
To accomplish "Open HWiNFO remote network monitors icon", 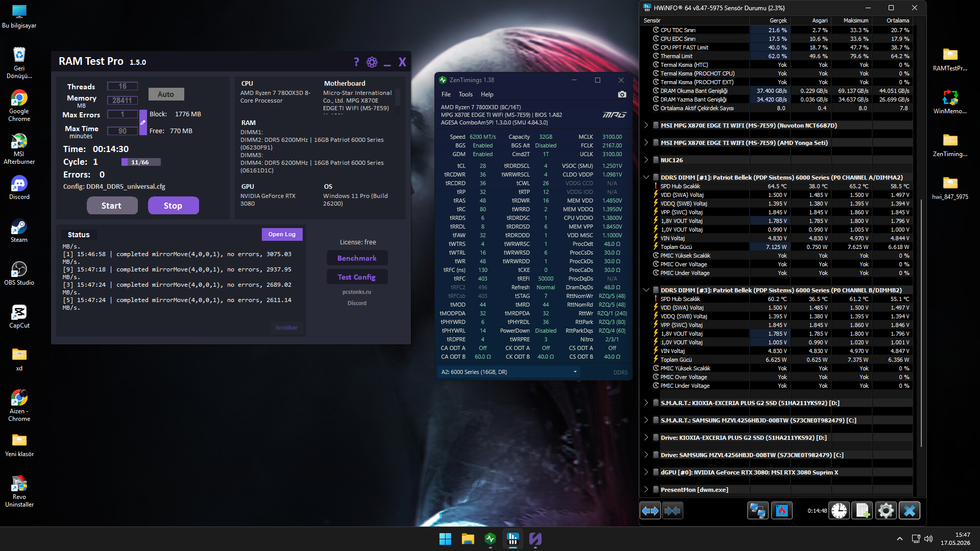I will 758,511.
